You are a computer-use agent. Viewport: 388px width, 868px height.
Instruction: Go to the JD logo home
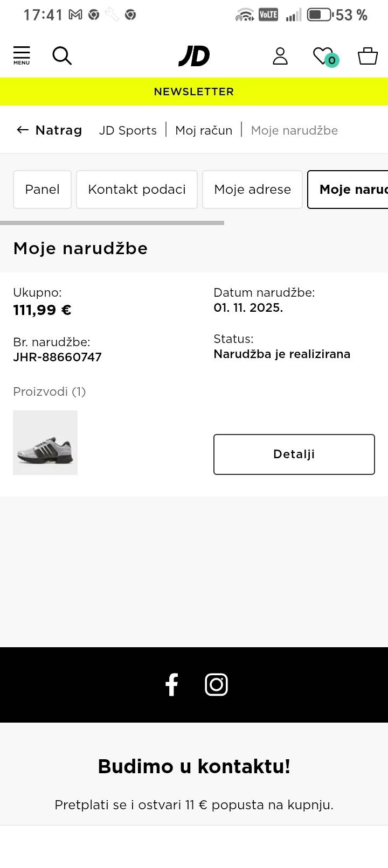coord(194,56)
